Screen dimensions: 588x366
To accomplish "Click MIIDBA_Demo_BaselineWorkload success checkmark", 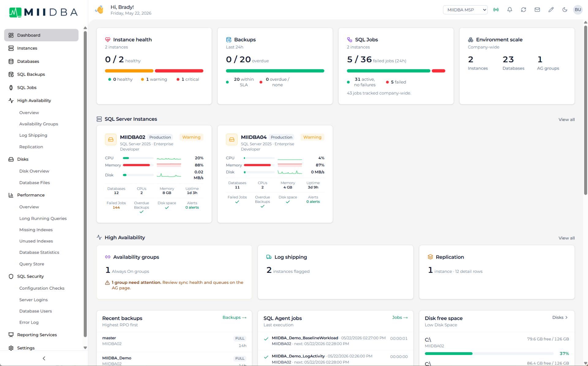I will [x=266, y=339].
